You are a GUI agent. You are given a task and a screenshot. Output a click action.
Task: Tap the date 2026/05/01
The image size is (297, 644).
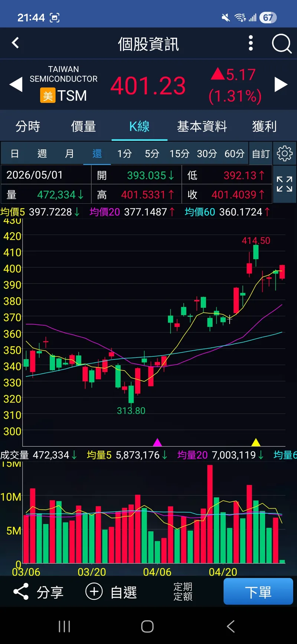(35, 175)
